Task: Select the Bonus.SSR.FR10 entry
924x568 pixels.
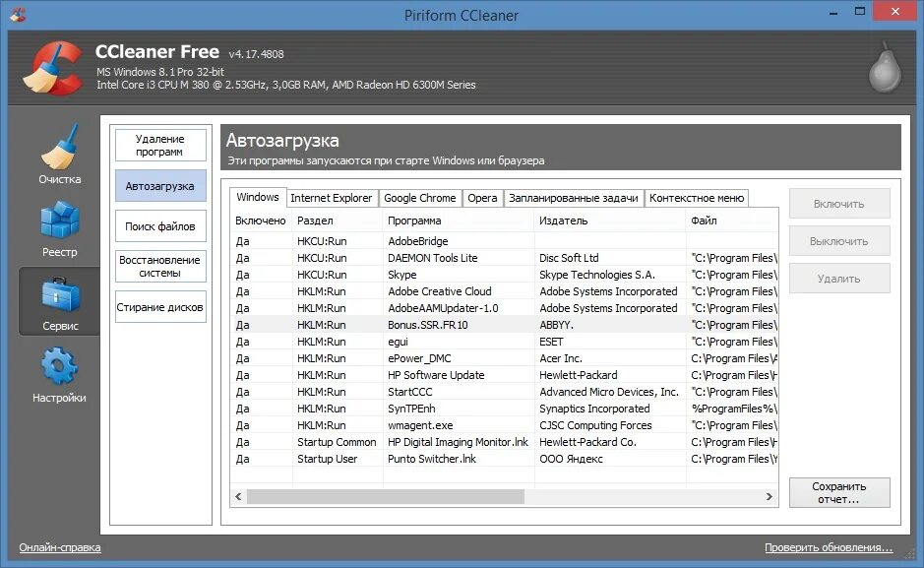Action: coord(505,325)
